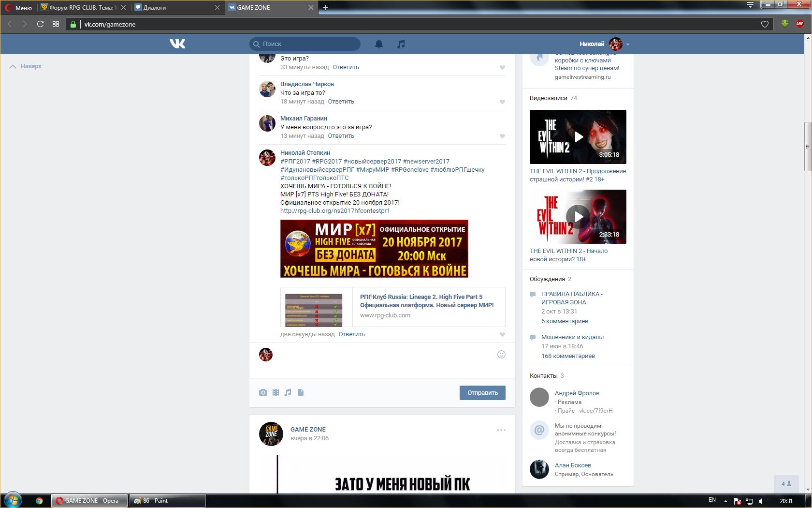
Task: Open the Opera Меню button
Action: coord(19,7)
